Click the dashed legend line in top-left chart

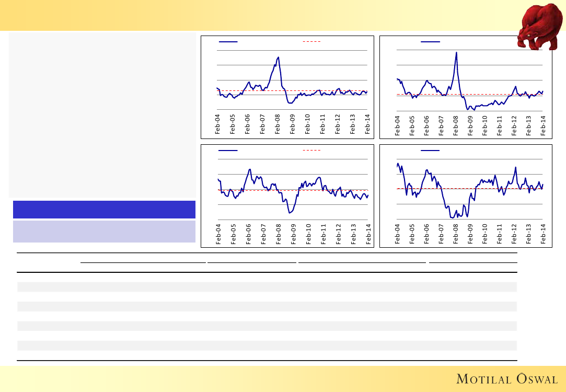click(311, 41)
